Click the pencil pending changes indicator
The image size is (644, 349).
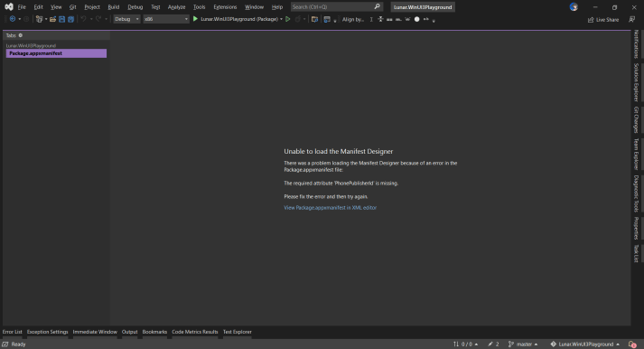point(493,344)
